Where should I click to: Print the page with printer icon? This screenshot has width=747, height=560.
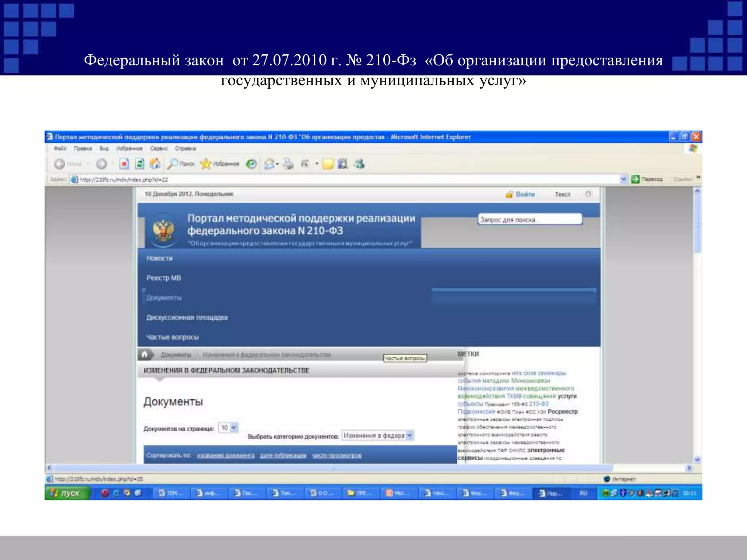[288, 164]
